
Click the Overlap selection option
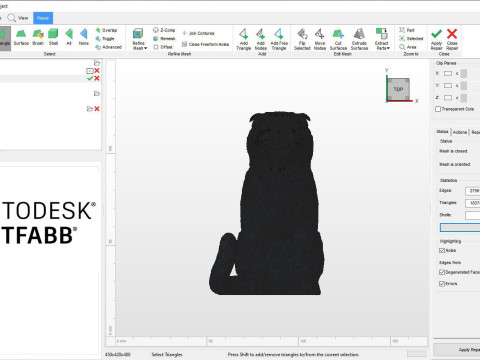point(106,30)
